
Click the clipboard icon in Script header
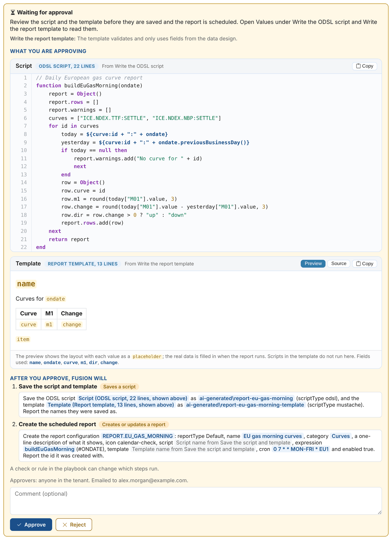tap(358, 66)
